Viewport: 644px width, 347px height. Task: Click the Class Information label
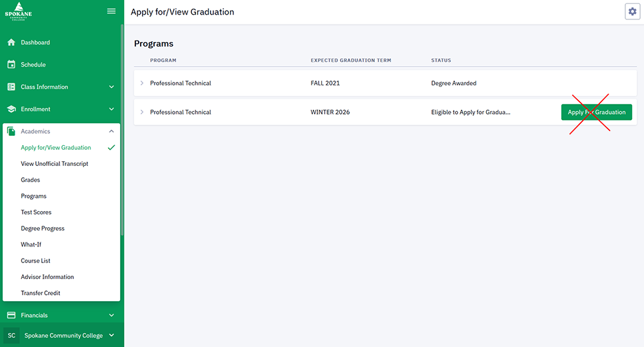pos(45,87)
